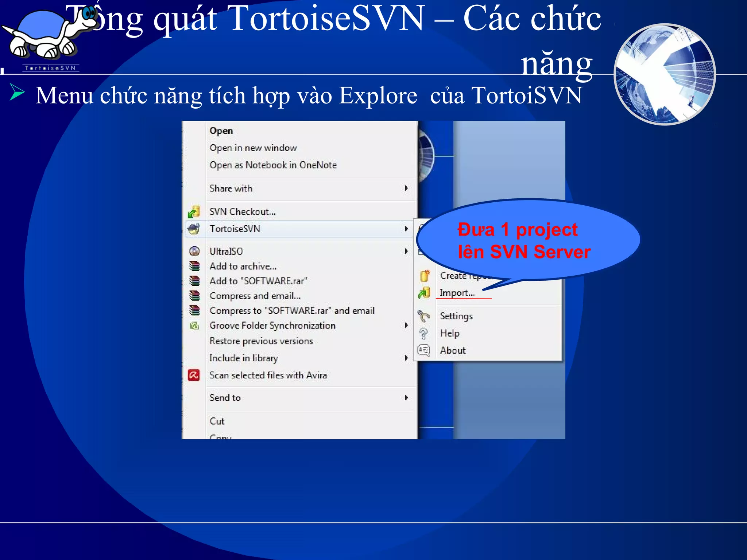This screenshot has width=747, height=560.
Task: Click the round globe image on the slide
Action: (665, 74)
